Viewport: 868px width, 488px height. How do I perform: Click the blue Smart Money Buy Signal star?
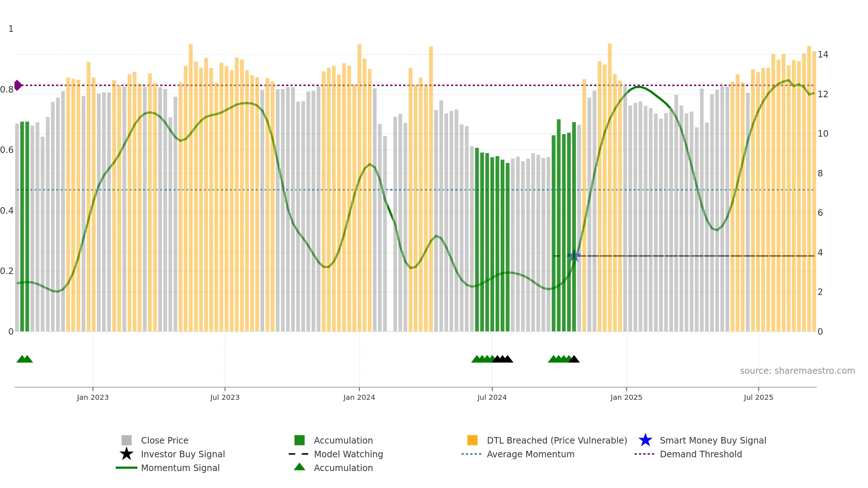tap(646, 440)
